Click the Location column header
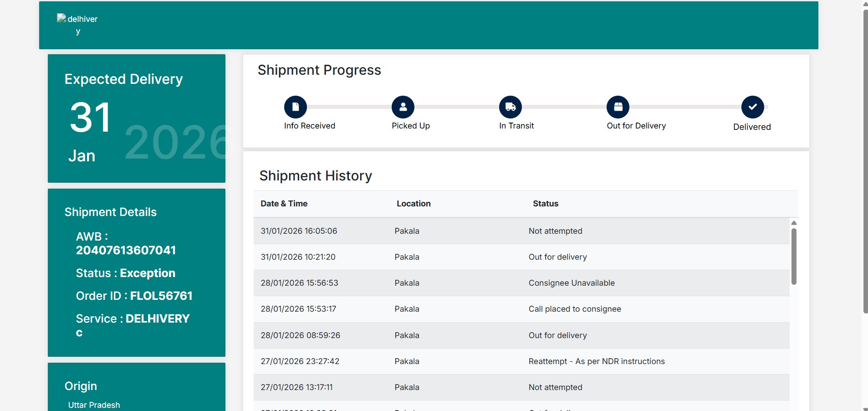The image size is (868, 411). click(414, 204)
